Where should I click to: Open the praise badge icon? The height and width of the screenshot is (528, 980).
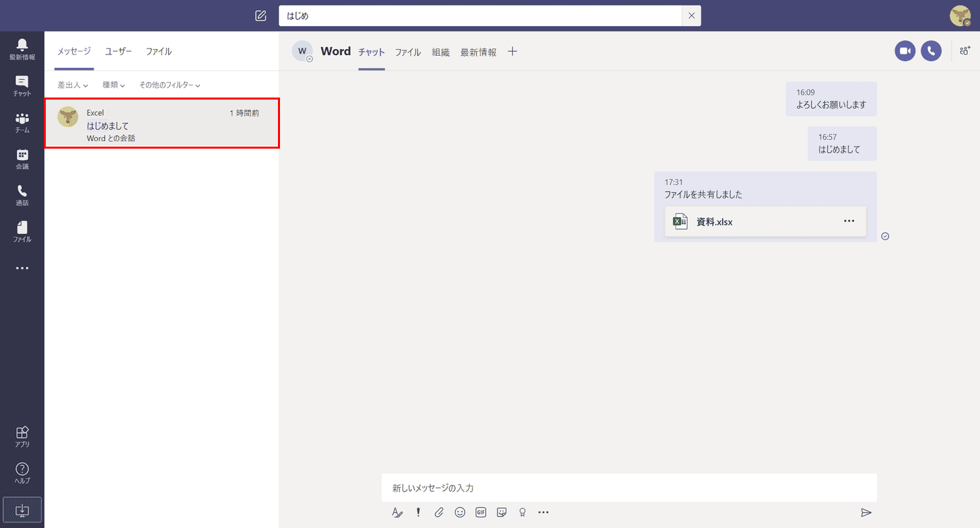[522, 513]
